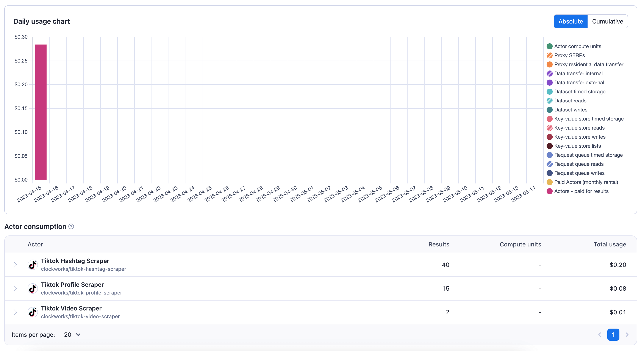The height and width of the screenshot is (351, 644).
Task: Go to previous page arrow
Action: 600,334
